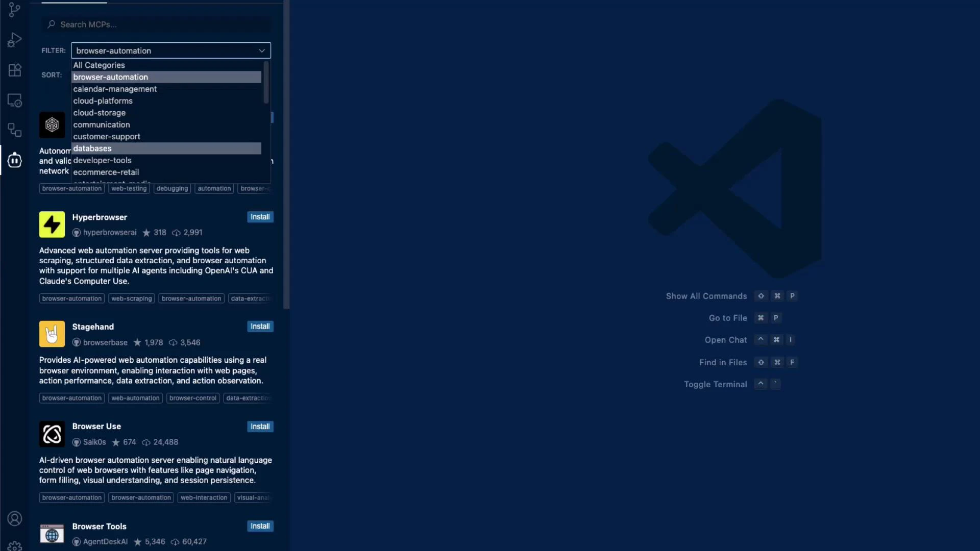Click the cube logo of first MCP card
Viewport: 980px width, 551px height.
click(52, 125)
